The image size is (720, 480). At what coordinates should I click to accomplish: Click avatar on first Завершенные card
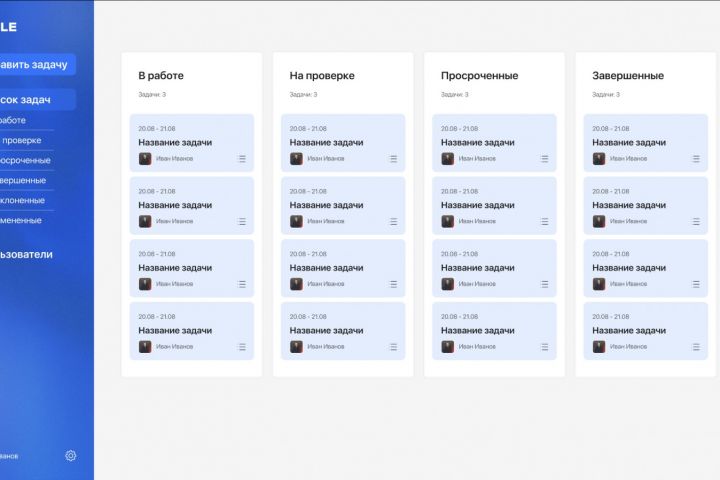[x=599, y=159]
